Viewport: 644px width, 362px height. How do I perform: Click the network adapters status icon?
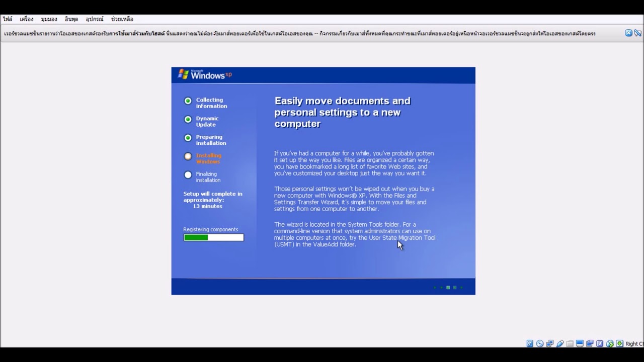(550, 343)
